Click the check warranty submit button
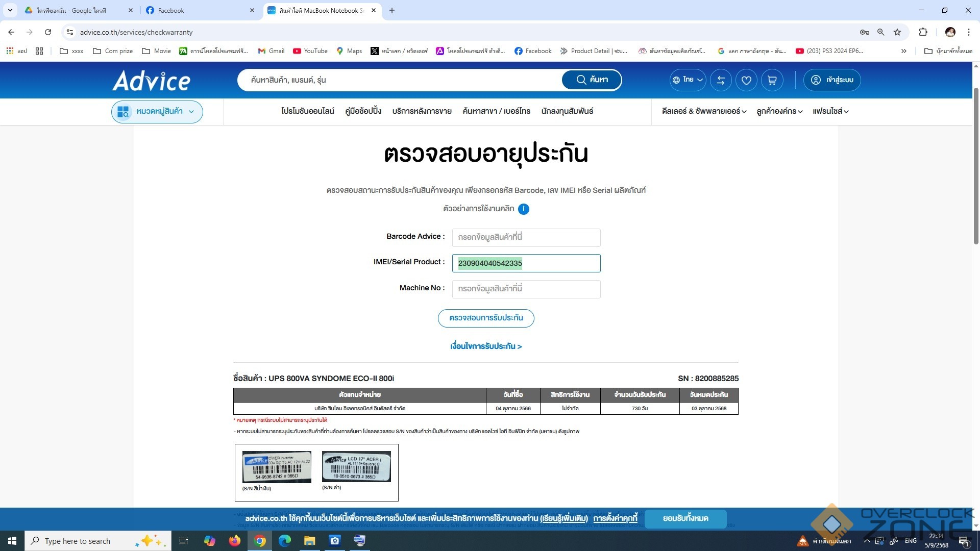The width and height of the screenshot is (980, 551). [486, 318]
